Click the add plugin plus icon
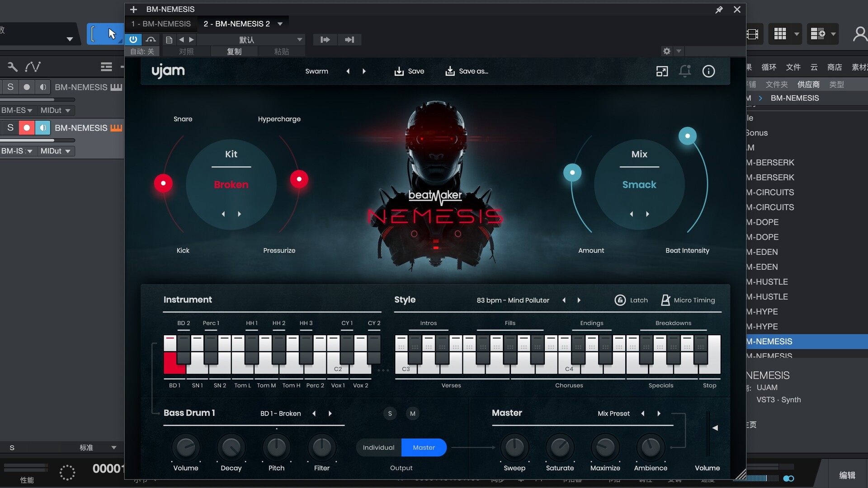The image size is (868, 488). point(133,9)
